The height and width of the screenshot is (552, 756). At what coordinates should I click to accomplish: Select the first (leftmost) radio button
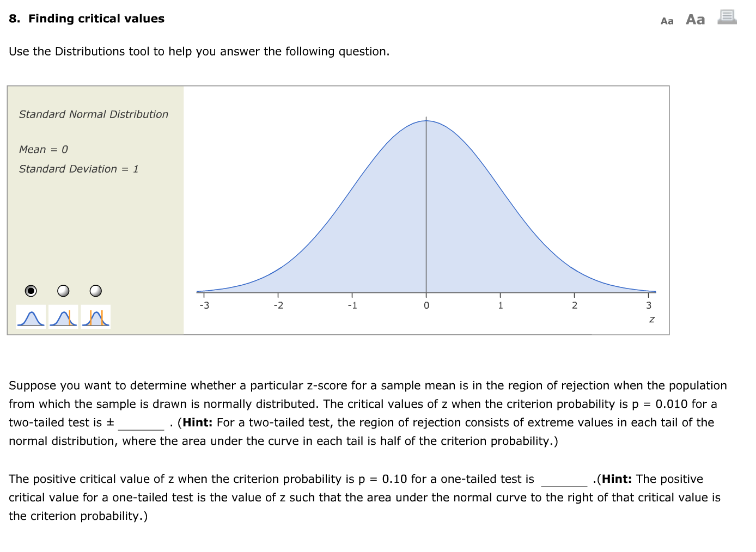[31, 290]
